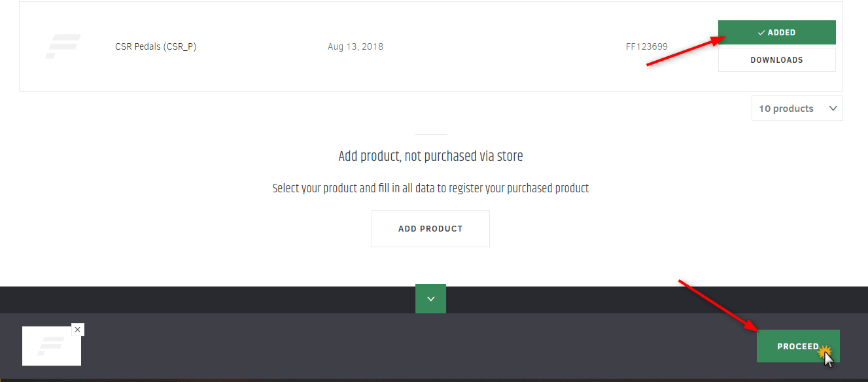Open the "10 products" per-page dropdown
This screenshot has width=868, height=382.
tap(797, 109)
